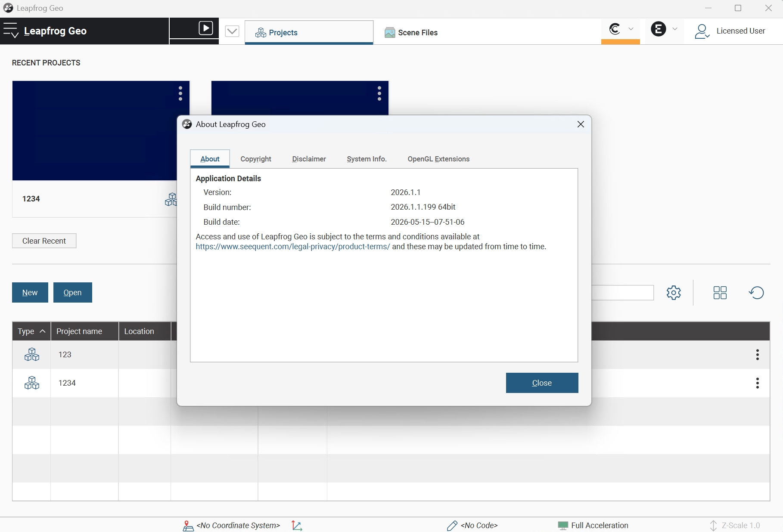Open row options menu for project 123
Screen dimensions: 783x532
pos(758,355)
